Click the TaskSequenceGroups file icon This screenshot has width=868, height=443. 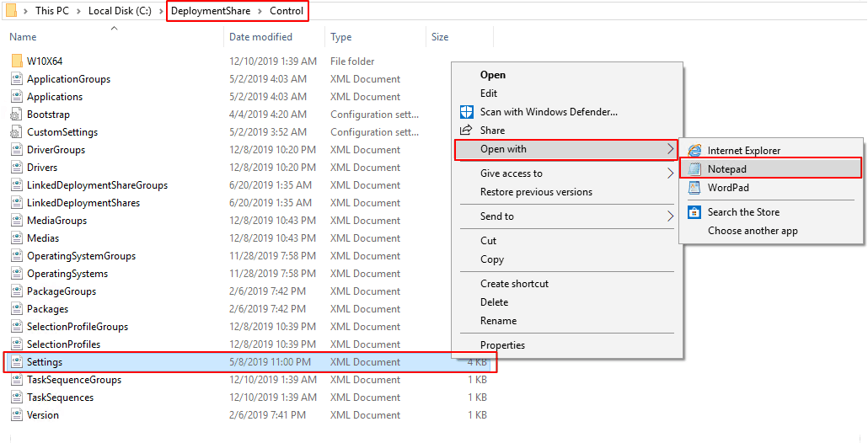pyautogui.click(x=17, y=379)
